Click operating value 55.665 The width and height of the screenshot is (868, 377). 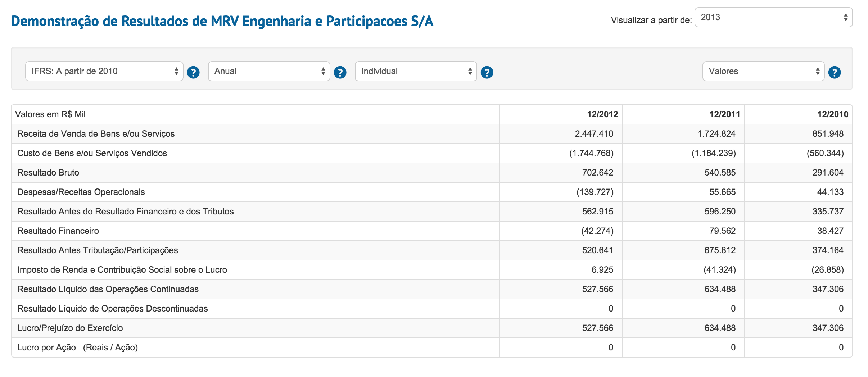[x=723, y=192]
